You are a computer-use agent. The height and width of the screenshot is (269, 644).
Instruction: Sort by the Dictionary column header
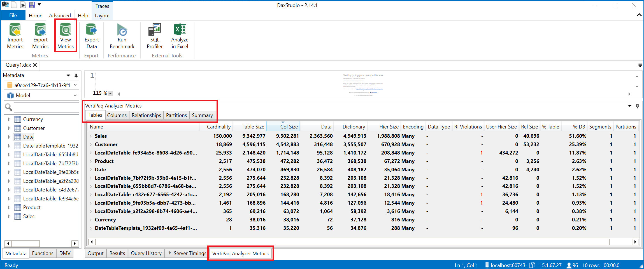[350, 127]
